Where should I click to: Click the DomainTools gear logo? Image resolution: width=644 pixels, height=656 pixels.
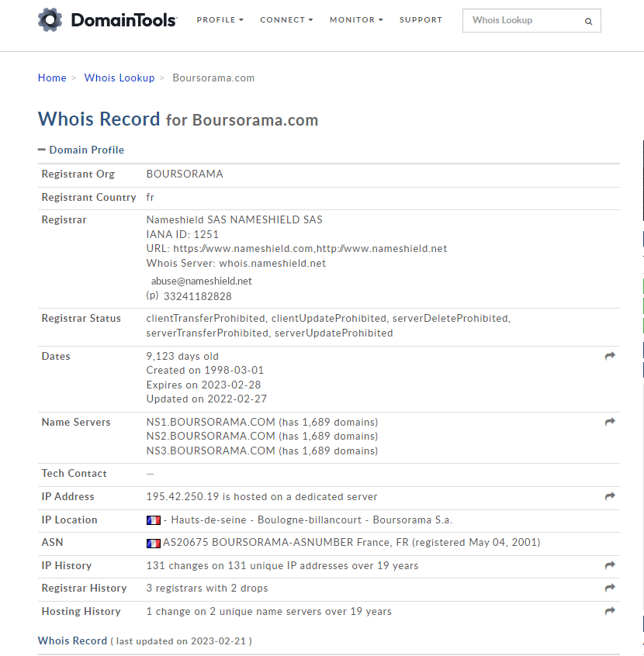tap(50, 19)
